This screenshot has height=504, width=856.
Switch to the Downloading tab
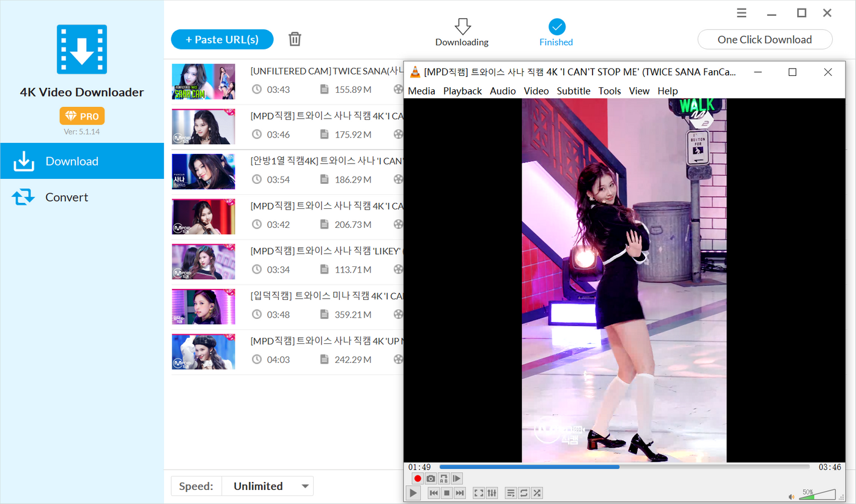462,33
